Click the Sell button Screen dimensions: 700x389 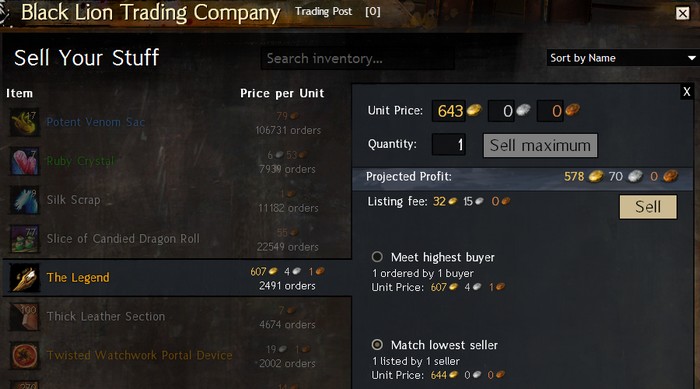[648, 207]
